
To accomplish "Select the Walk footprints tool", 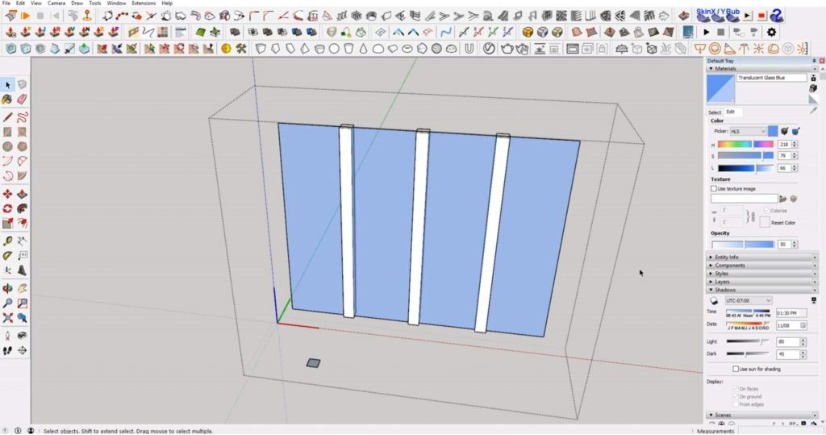I will click(x=7, y=350).
